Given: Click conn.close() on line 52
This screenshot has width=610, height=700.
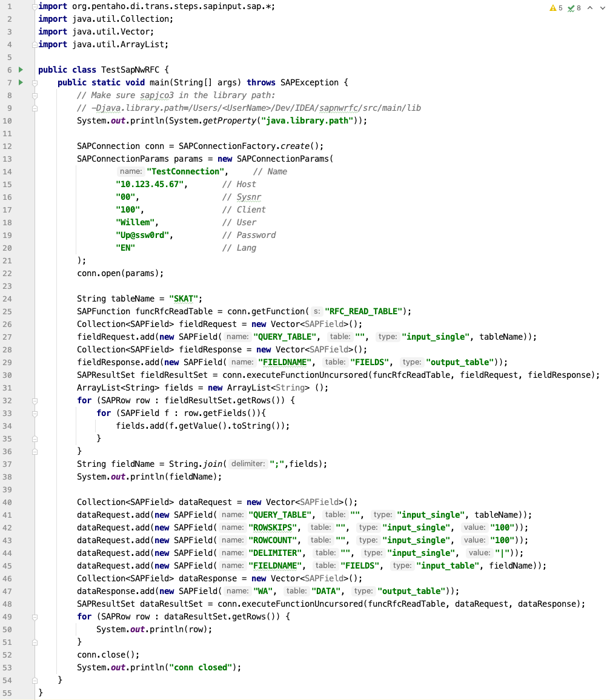Looking at the screenshot, I should (x=108, y=655).
